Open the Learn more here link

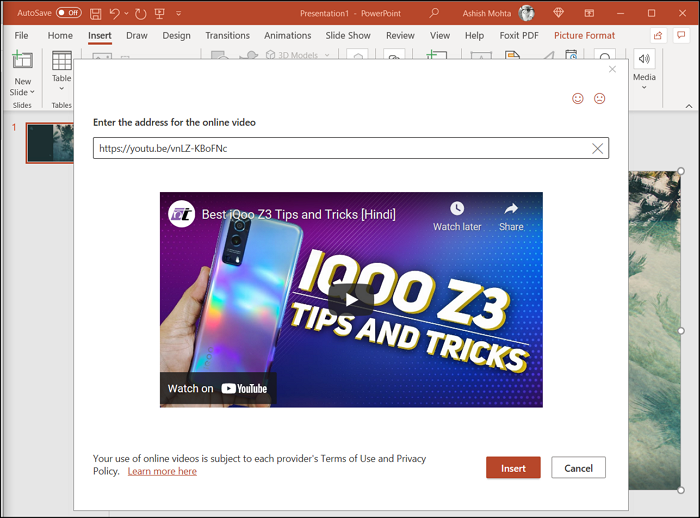point(162,471)
